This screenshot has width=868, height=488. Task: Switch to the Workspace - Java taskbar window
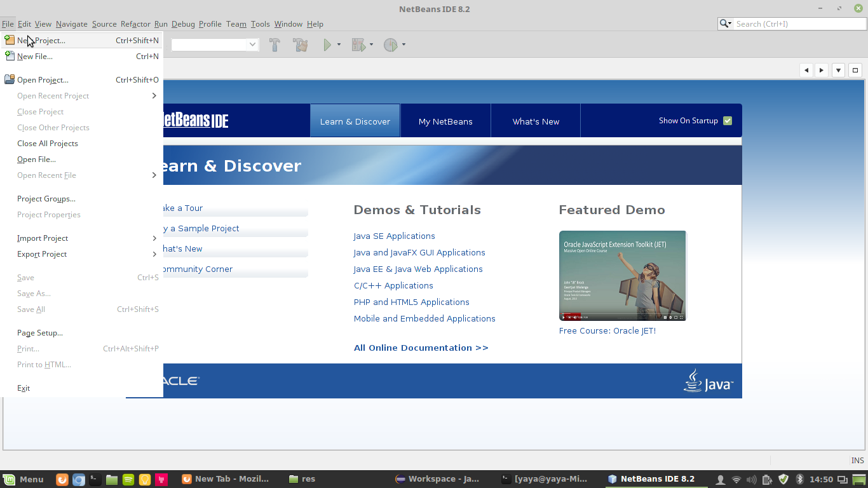437,479
